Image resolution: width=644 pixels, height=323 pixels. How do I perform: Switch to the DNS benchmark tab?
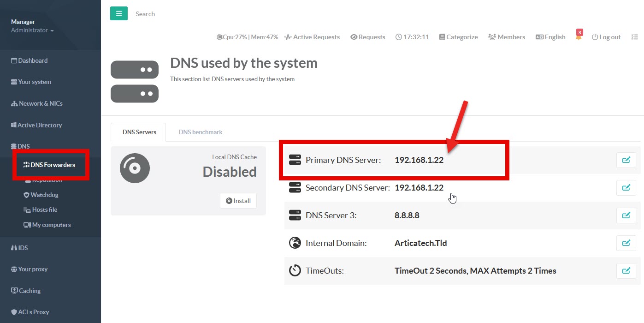coord(201,132)
